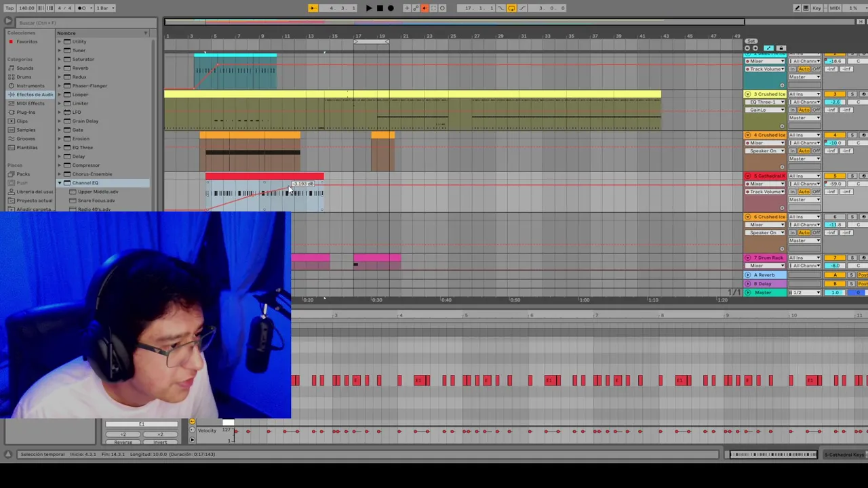The image size is (868, 488).
Task: Open the Key map mode
Action: [816, 8]
